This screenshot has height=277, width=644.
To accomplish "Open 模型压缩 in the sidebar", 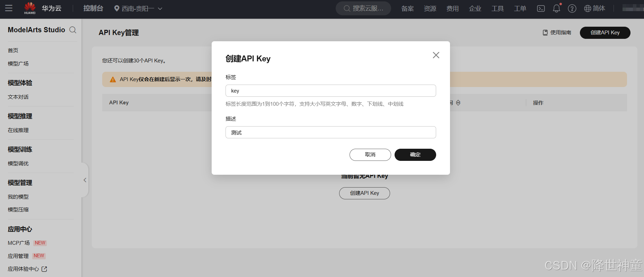I will tap(18, 210).
